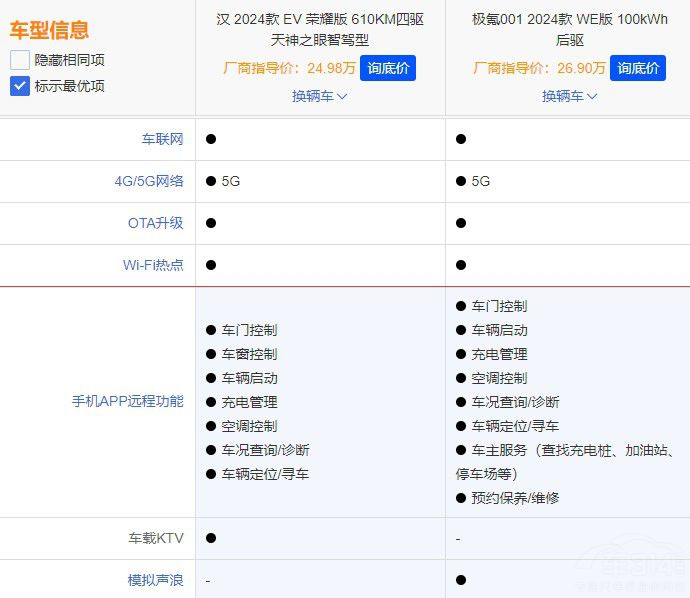
Task: Open 换辆车 dropdown under 汉 EV
Action: tap(319, 96)
